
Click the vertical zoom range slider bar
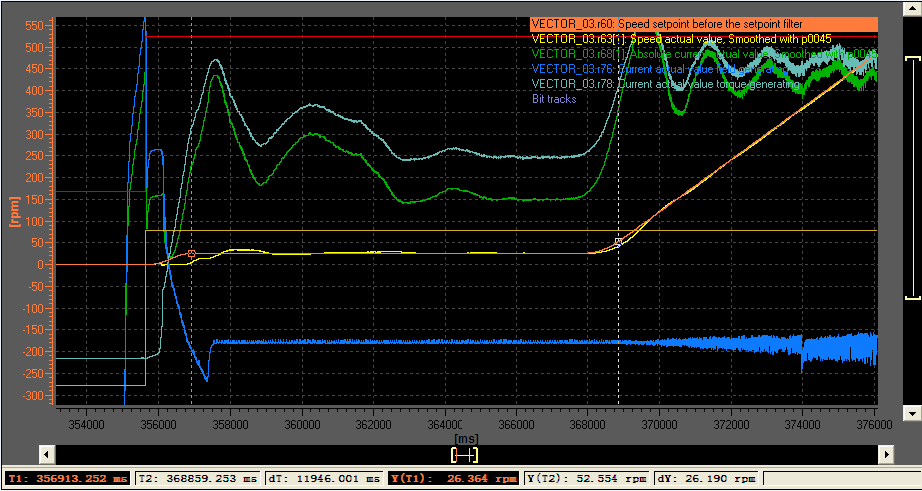(x=912, y=178)
